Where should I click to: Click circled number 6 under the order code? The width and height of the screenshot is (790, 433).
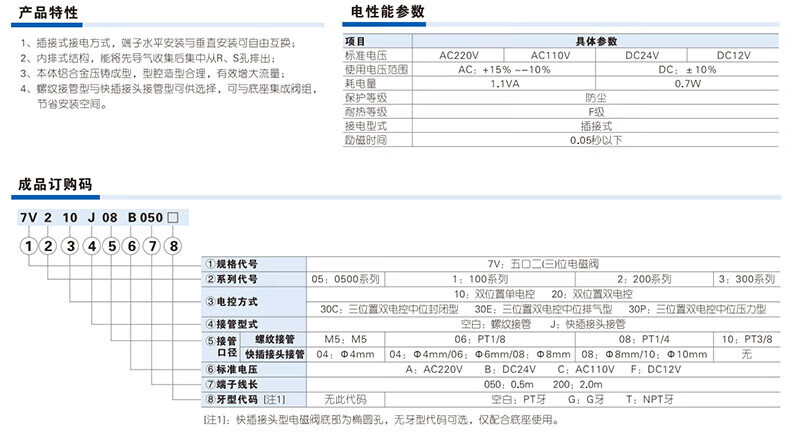pos(131,246)
